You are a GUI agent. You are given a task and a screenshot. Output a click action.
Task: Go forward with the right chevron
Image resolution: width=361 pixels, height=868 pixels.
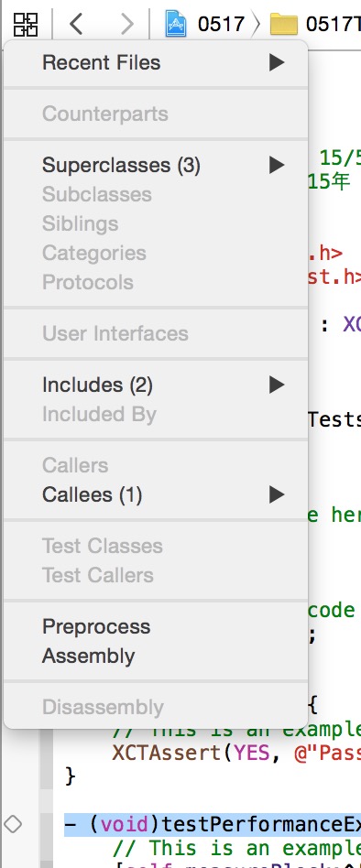pos(126,24)
